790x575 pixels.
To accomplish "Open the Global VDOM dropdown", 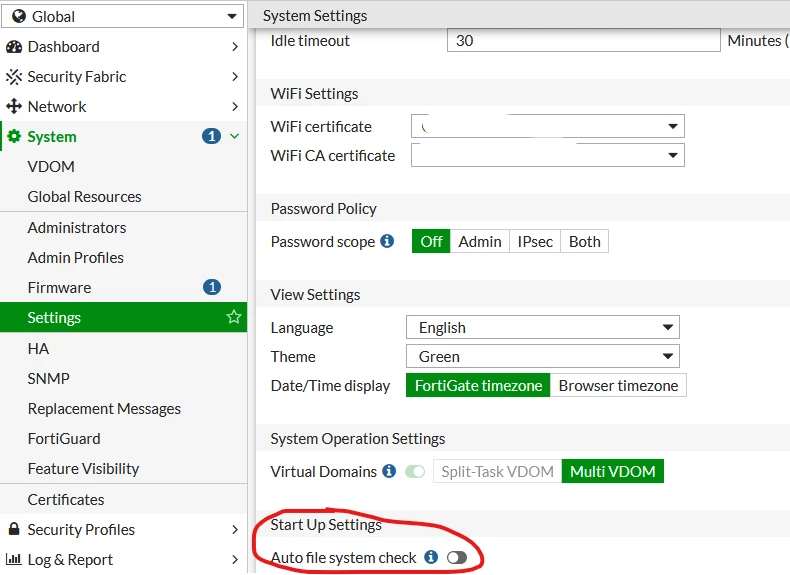I will click(122, 16).
